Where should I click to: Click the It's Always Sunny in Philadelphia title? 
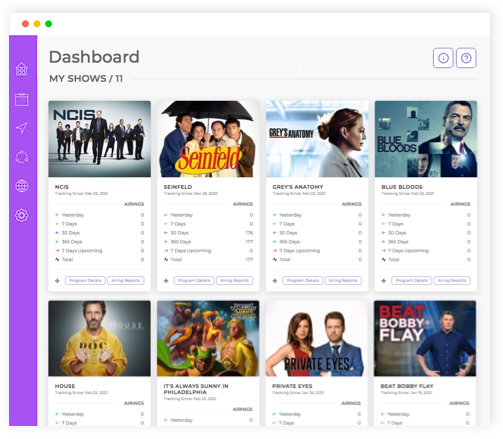coord(196,389)
